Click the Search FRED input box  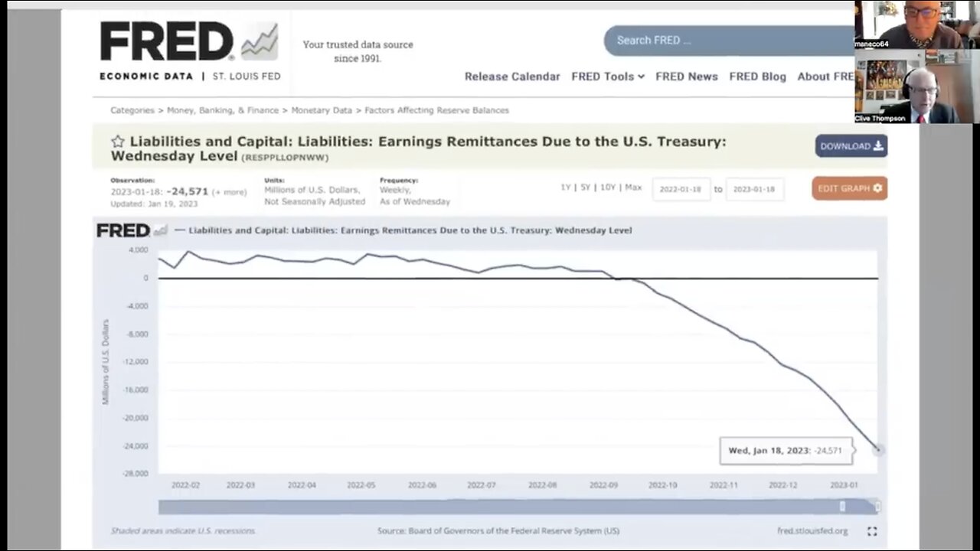coord(727,41)
